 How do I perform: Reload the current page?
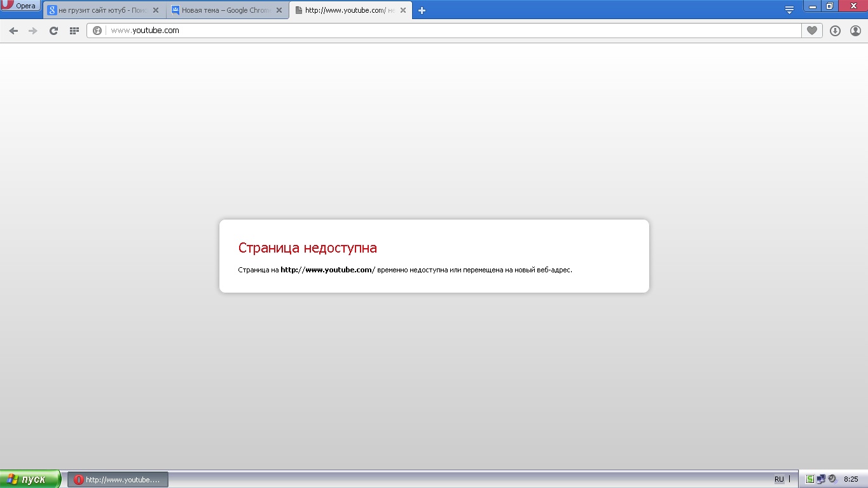click(53, 31)
